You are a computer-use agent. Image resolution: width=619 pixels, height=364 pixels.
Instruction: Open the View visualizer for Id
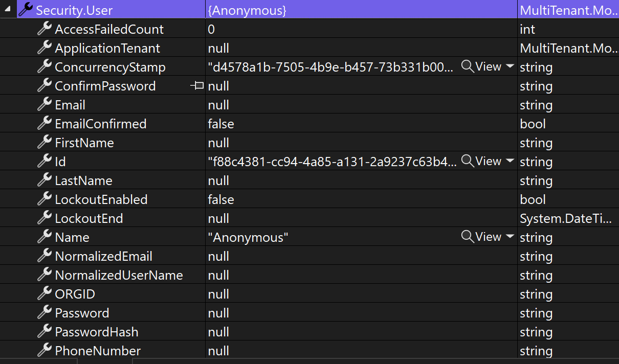coord(481,161)
